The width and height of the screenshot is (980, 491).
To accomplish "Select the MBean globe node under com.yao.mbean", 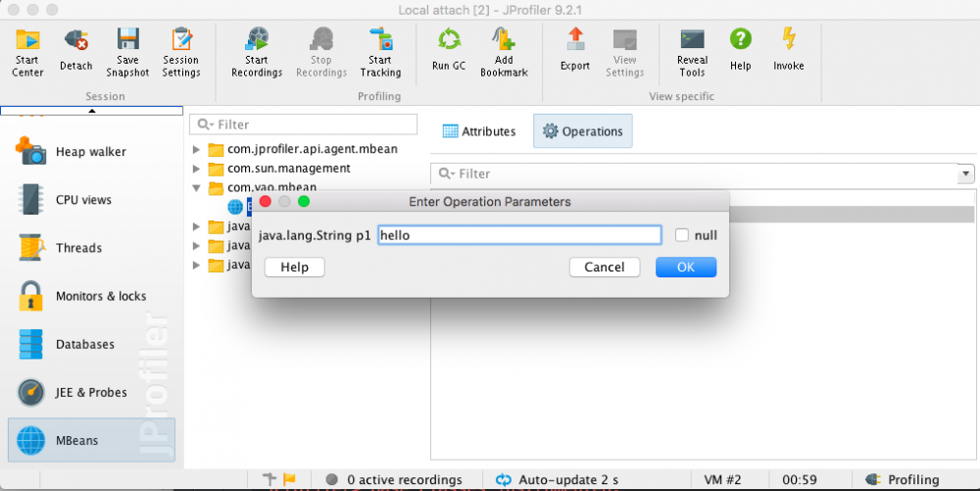I will pos(235,206).
